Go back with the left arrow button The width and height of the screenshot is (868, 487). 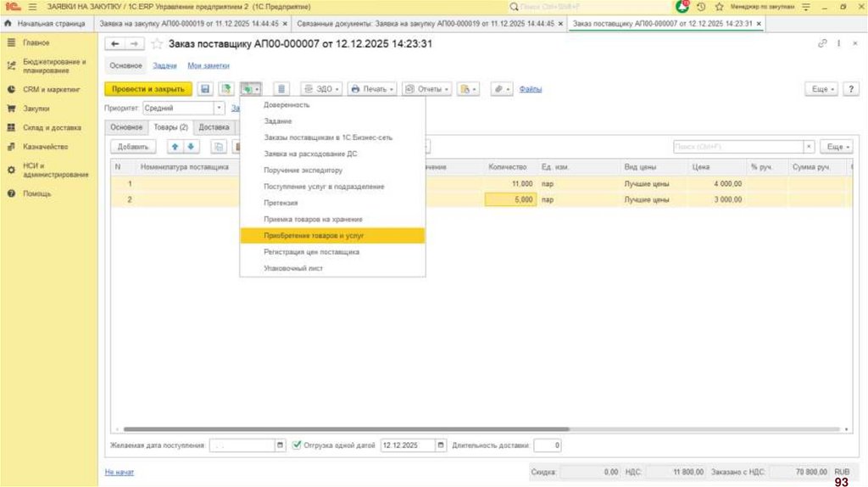pyautogui.click(x=114, y=44)
